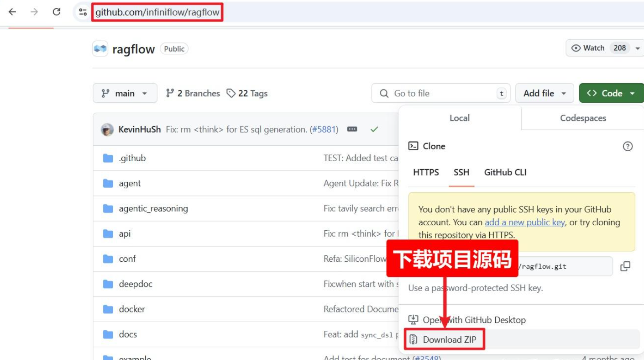The height and width of the screenshot is (360, 644).
Task: Expand commit message ellipsis button
Action: [352, 129]
